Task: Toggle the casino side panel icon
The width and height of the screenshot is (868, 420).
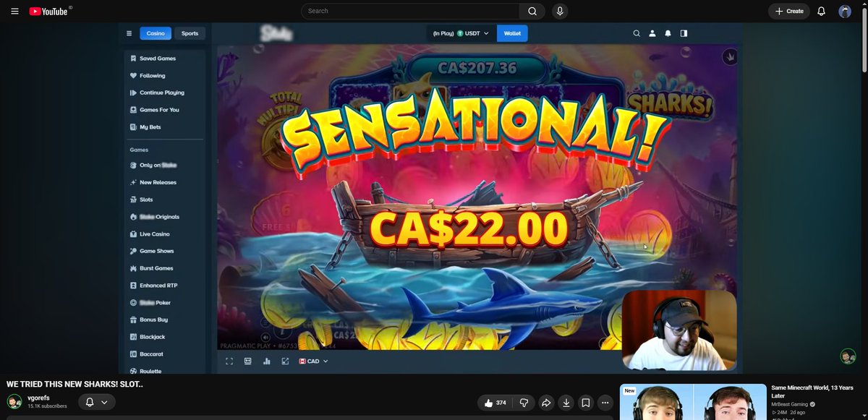Action: [x=684, y=33]
